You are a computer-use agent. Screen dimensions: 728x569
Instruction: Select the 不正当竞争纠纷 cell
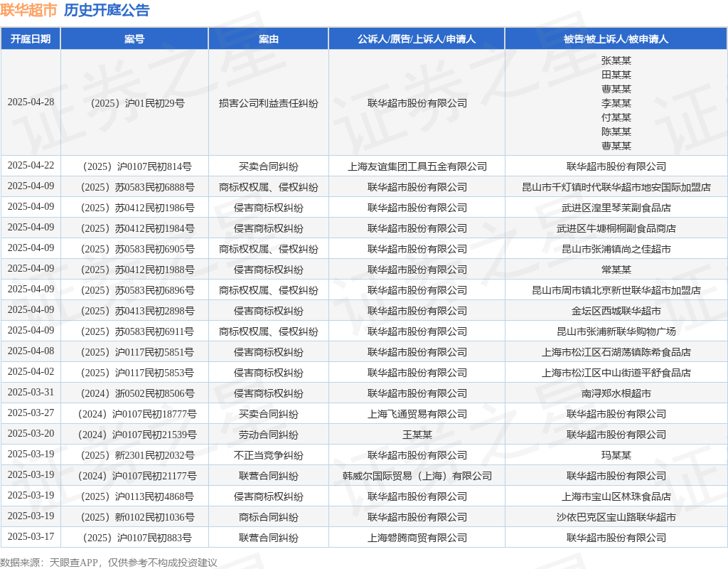tap(268, 455)
